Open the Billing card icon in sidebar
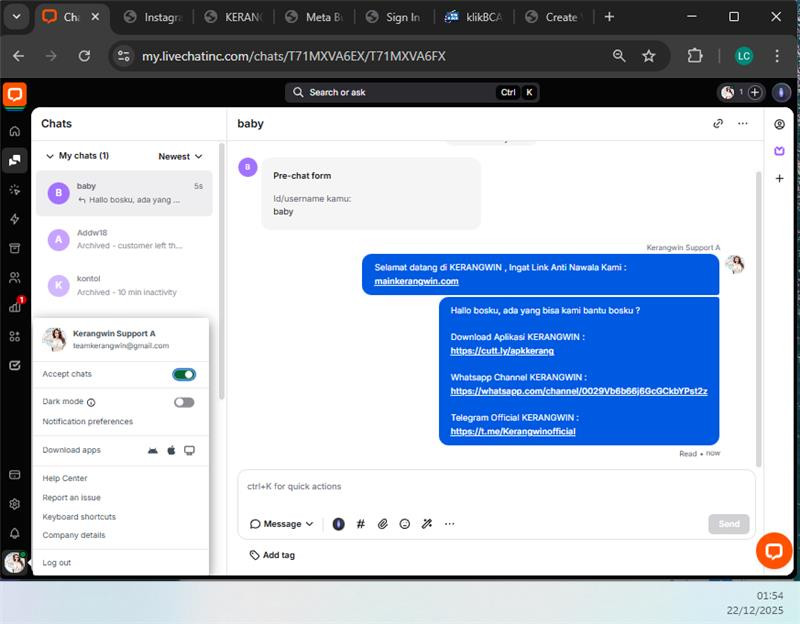Viewport: 800px width, 624px height. [15, 475]
